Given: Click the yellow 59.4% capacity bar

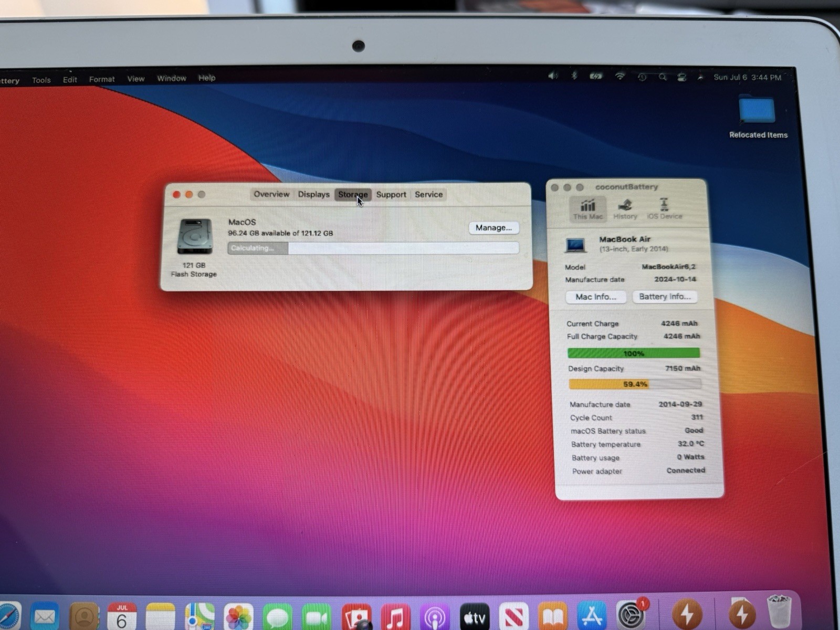Looking at the screenshot, I should (x=635, y=384).
